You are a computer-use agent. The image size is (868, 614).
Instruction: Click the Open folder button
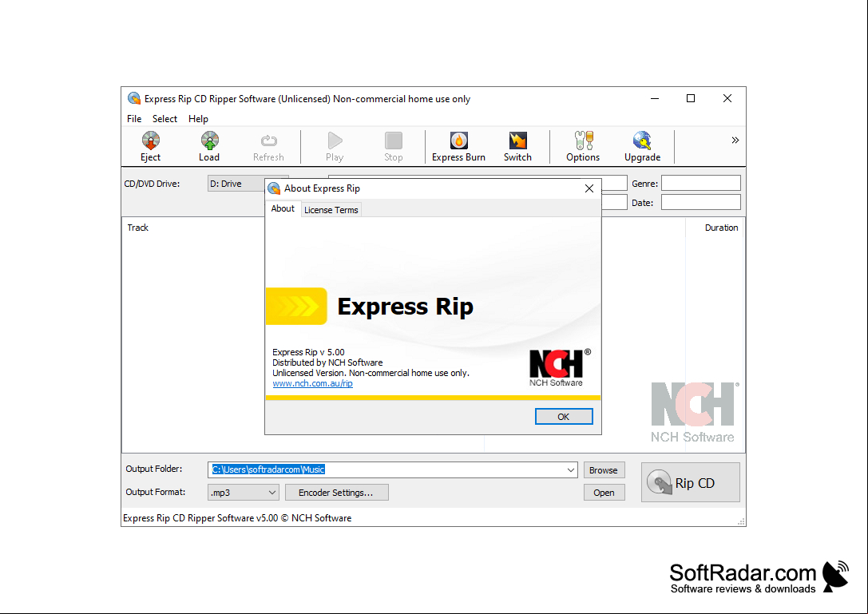(x=604, y=492)
